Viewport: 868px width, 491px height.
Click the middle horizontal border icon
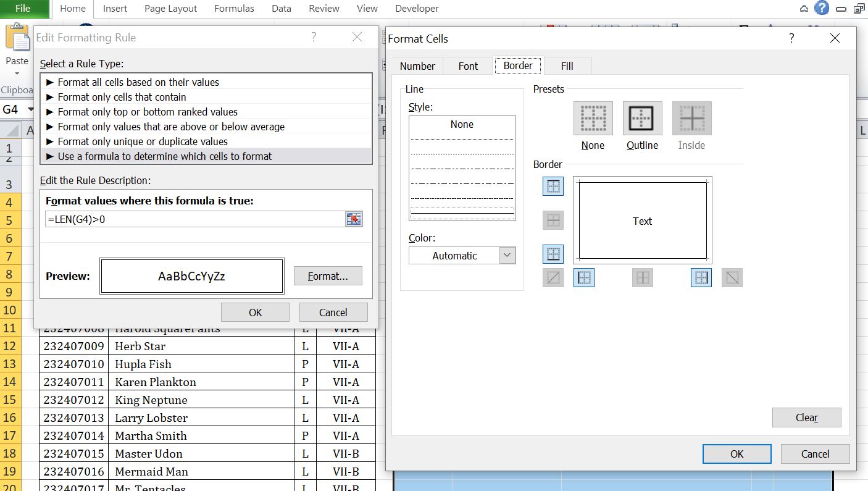tap(553, 220)
